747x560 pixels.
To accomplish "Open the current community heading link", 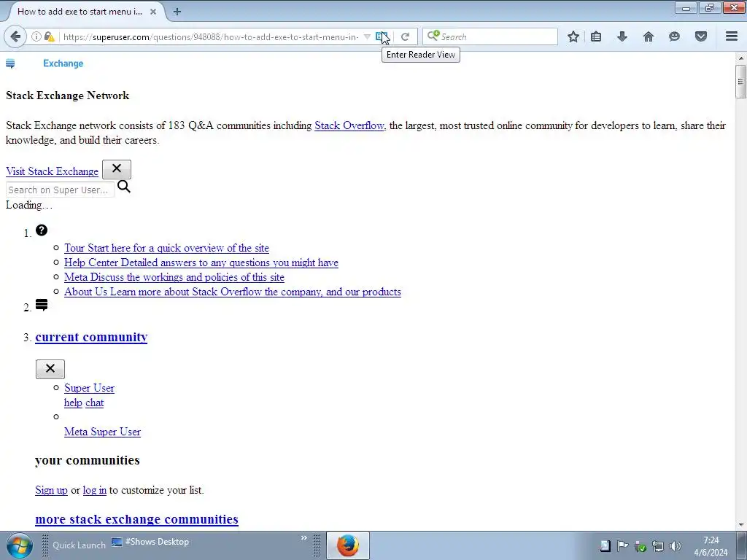I will pos(91,337).
